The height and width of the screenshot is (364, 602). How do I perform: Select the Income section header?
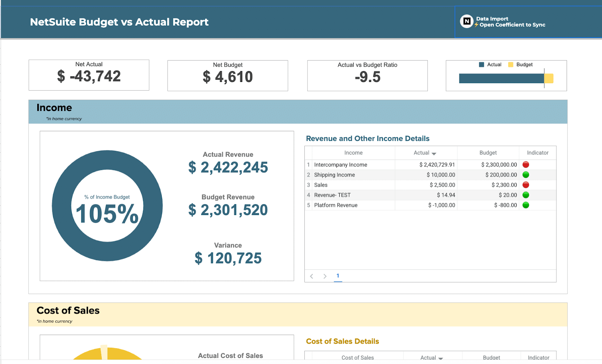click(x=54, y=108)
